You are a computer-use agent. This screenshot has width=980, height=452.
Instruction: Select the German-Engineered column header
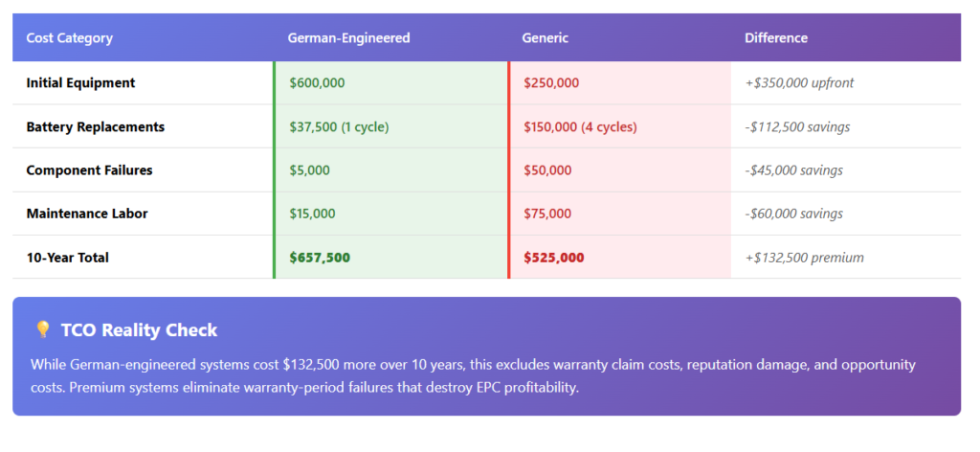(x=348, y=38)
